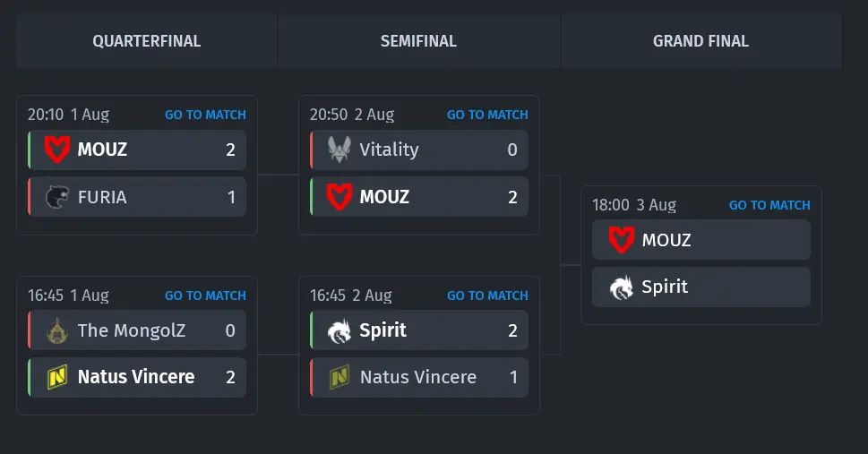Click The MongolZ team logo
The image size is (868, 454).
[x=57, y=330]
